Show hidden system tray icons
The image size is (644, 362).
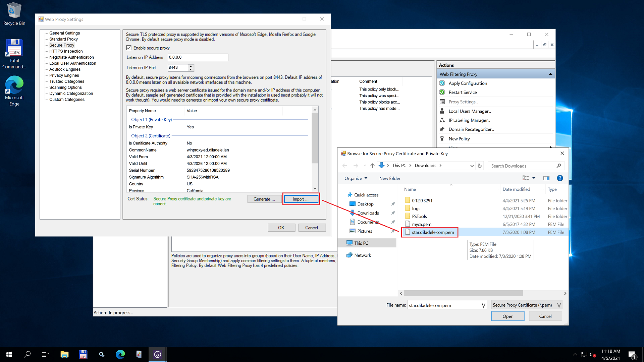tap(575, 355)
